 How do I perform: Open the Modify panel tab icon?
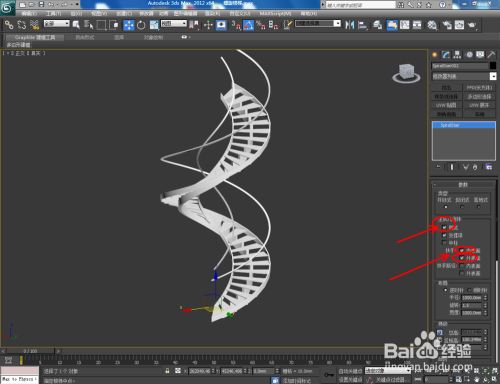coord(446,55)
